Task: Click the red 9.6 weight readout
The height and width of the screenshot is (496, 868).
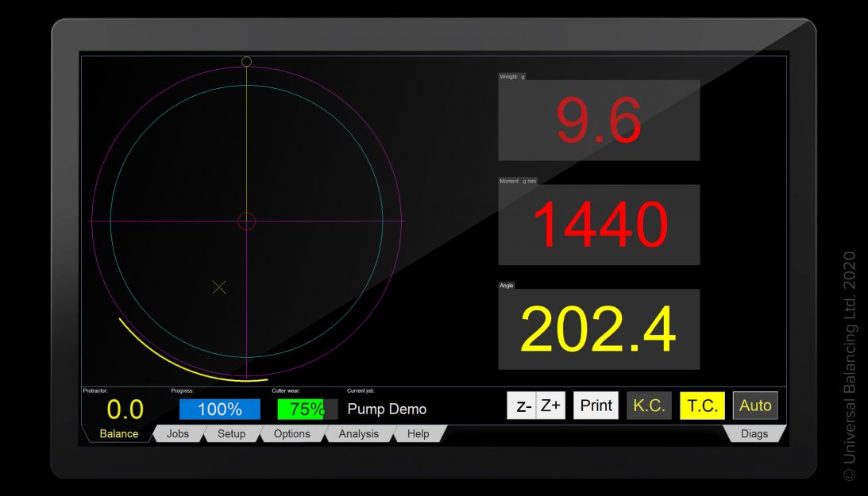Action: (599, 121)
